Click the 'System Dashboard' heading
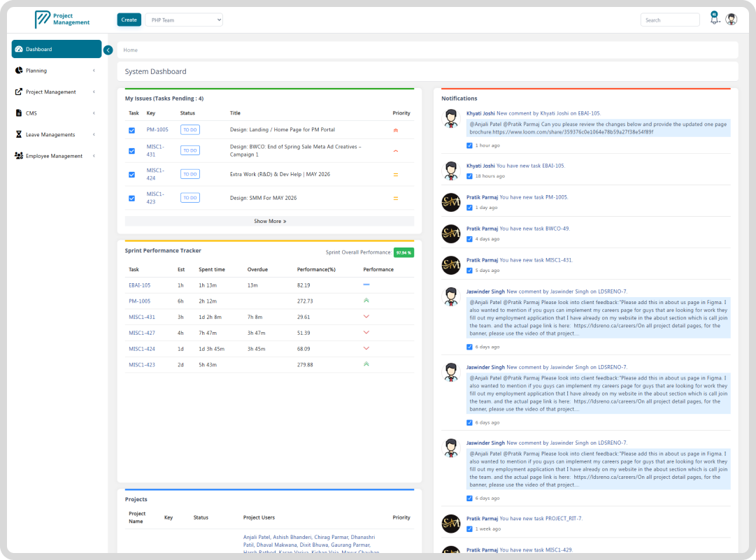The height and width of the screenshot is (560, 756). (155, 71)
